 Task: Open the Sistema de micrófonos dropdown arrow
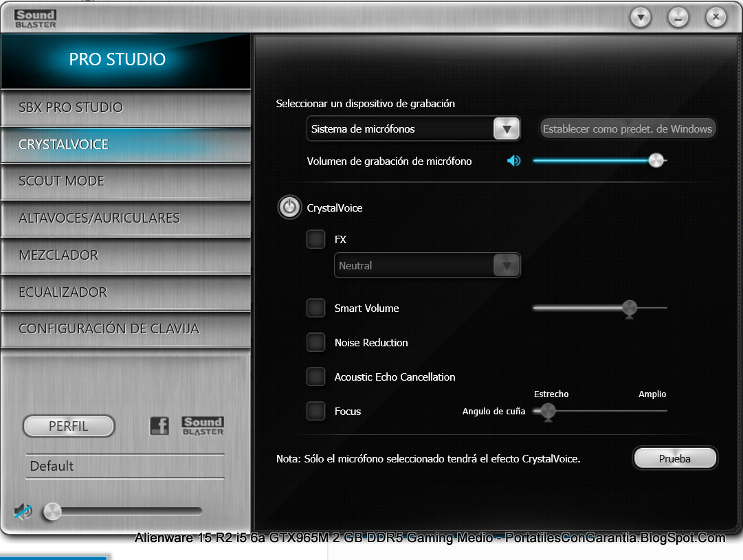point(507,129)
